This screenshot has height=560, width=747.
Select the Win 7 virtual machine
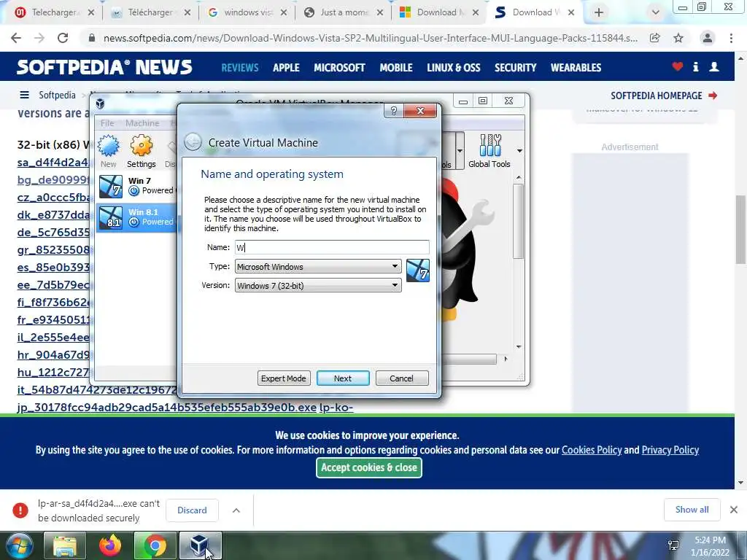pos(136,186)
